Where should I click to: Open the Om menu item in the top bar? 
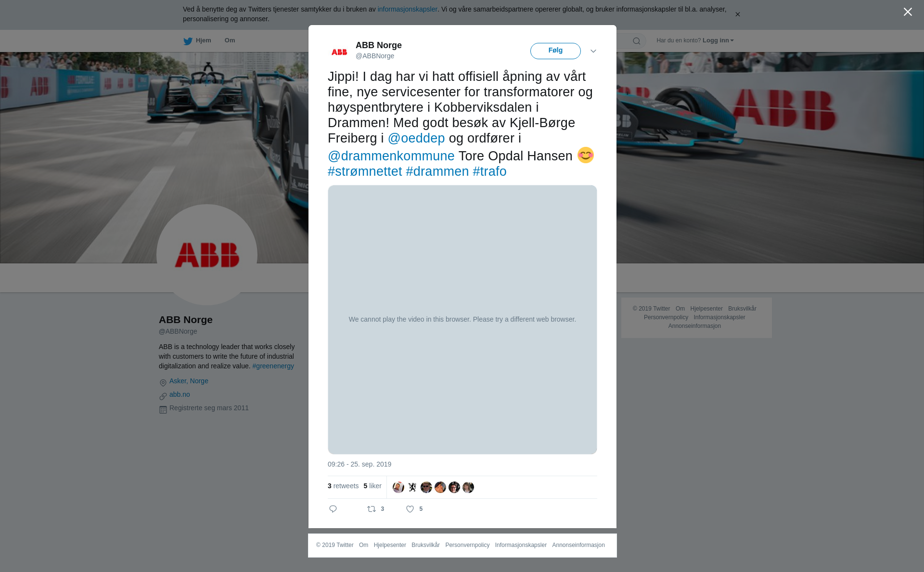click(x=230, y=40)
